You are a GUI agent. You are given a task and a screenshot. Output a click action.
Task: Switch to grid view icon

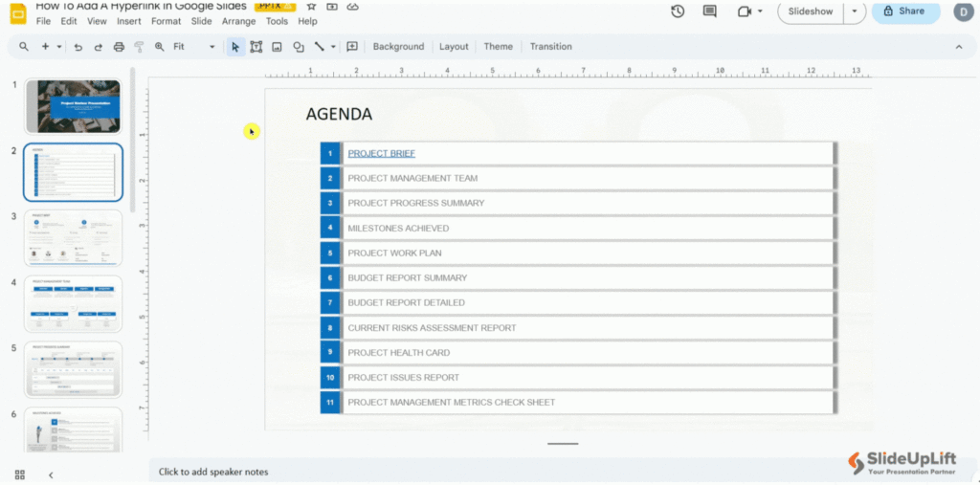pos(20,474)
